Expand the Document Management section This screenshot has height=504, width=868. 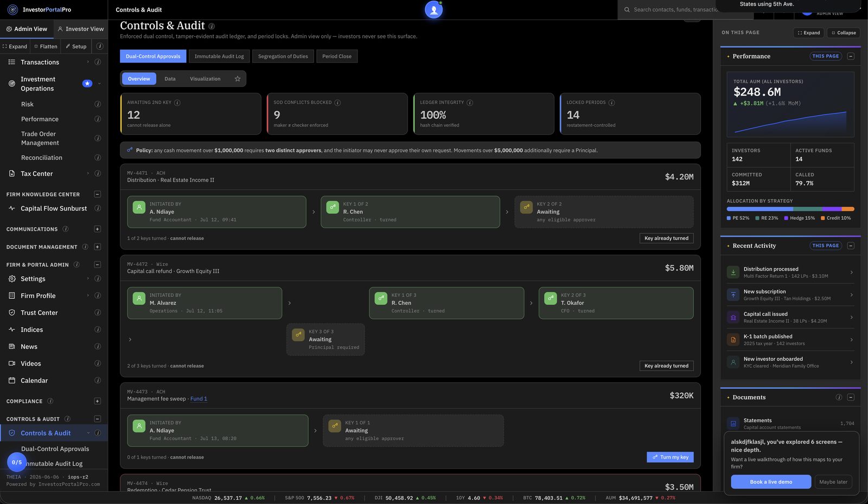click(98, 247)
